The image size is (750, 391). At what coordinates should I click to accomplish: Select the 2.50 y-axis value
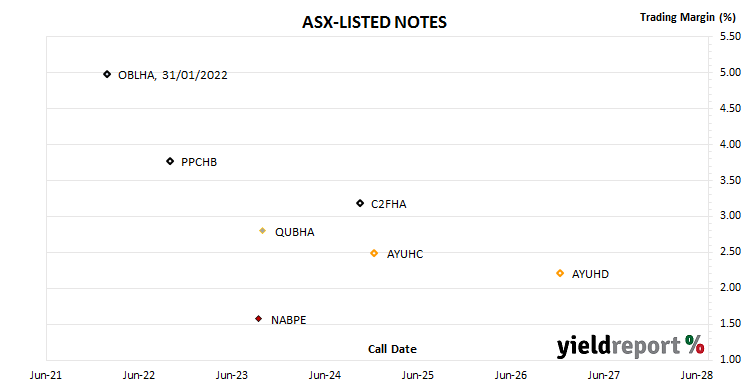click(730, 251)
